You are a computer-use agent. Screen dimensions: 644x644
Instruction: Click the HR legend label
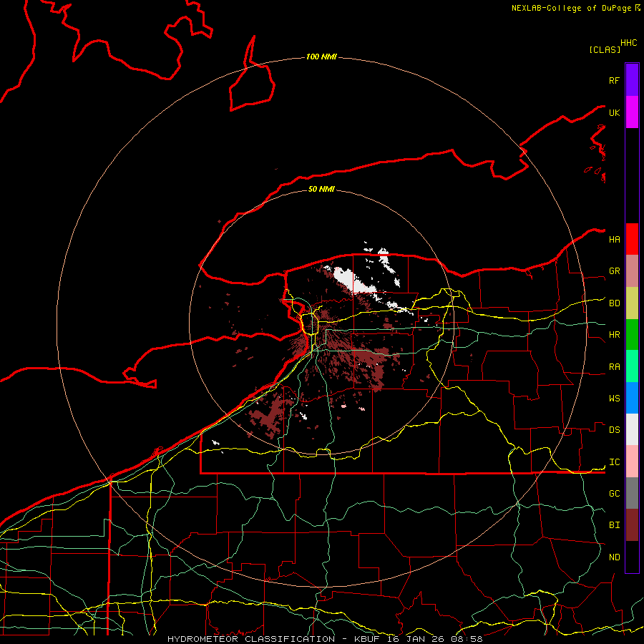coord(614,335)
